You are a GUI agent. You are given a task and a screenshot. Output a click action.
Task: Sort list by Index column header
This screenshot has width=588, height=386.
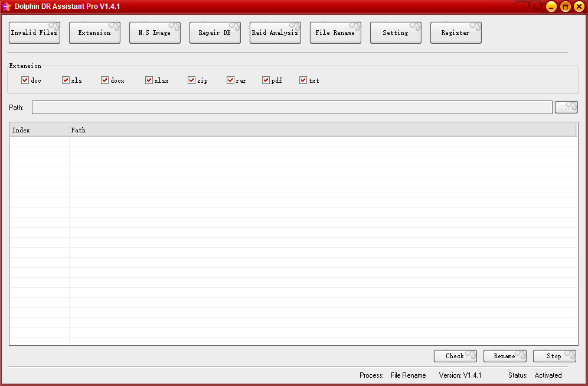coord(38,130)
